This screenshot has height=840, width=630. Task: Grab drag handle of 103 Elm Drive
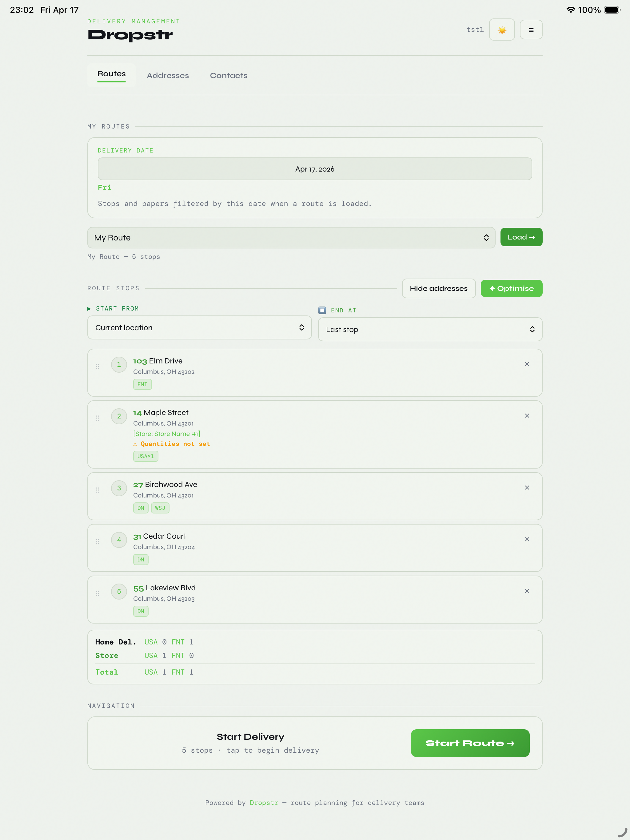pos(97,367)
